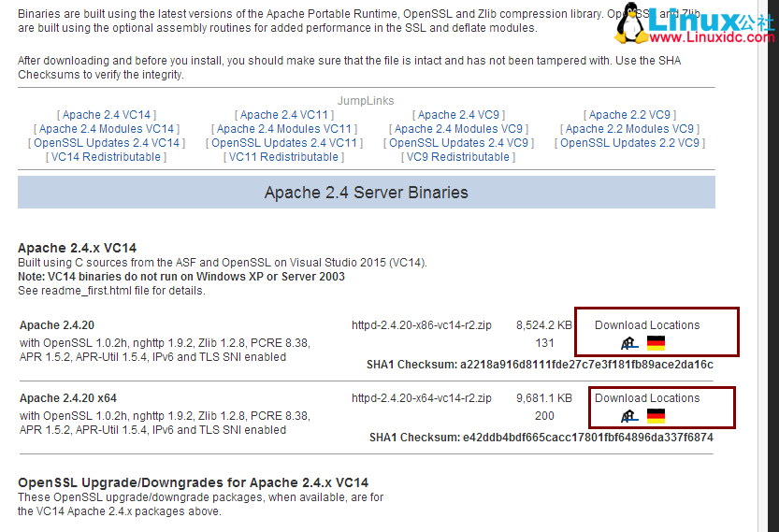Go to VC11 Redistributable link
Viewport: 779px width, 532px height.
[x=283, y=157]
